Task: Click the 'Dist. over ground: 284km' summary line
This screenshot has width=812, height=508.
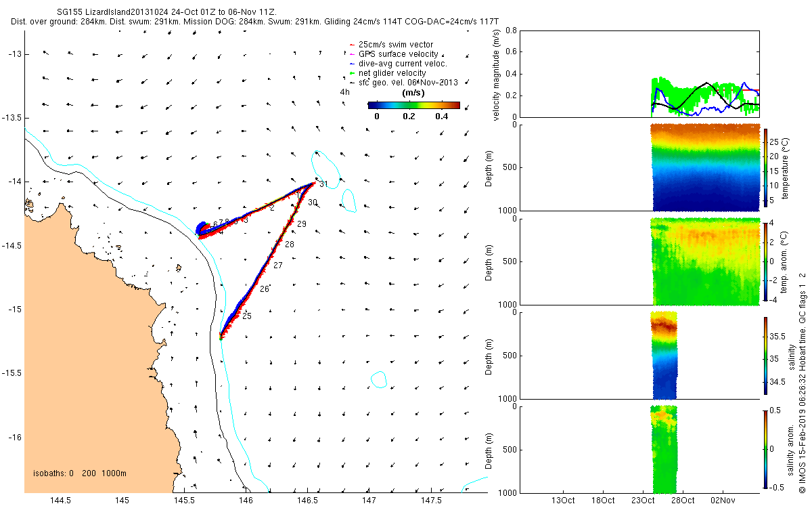Action: point(255,22)
